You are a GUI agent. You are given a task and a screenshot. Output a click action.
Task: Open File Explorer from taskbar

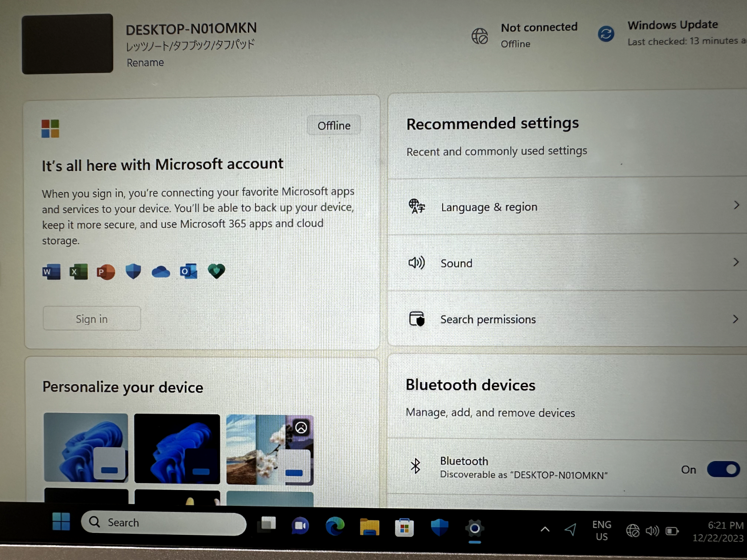pos(369,527)
